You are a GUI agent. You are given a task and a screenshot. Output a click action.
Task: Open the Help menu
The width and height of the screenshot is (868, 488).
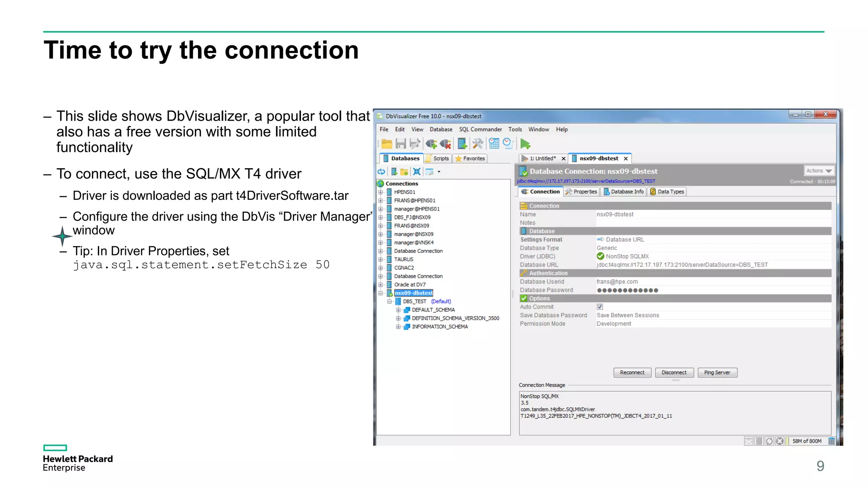pyautogui.click(x=562, y=129)
